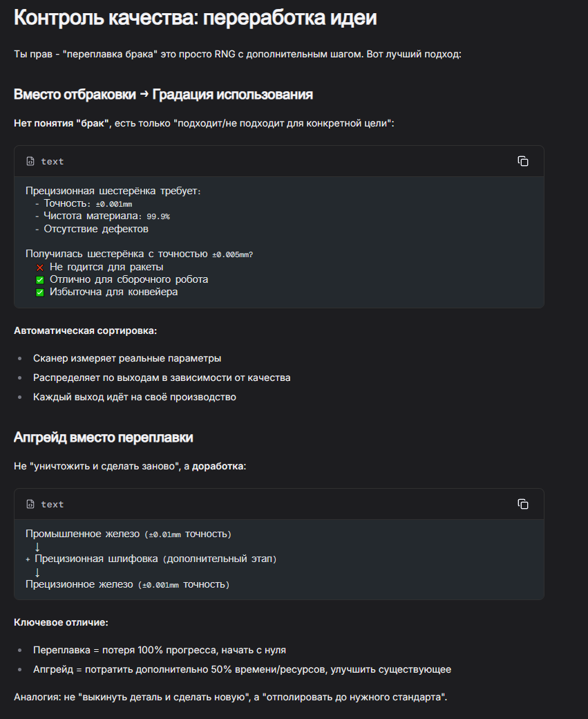Click the "text" label of the first code block

pyautogui.click(x=53, y=161)
